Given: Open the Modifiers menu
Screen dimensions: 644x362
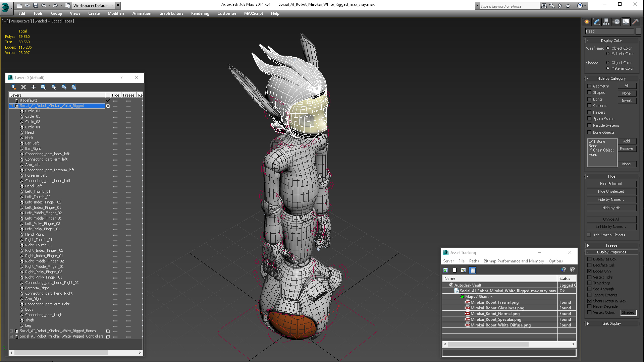Looking at the screenshot, I should (x=116, y=13).
